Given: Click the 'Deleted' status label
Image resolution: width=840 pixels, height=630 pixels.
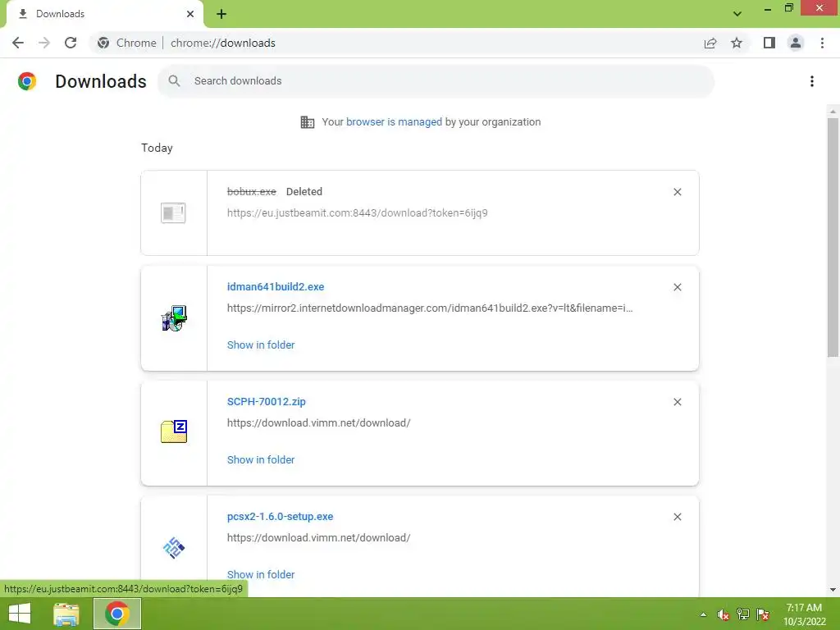Looking at the screenshot, I should [304, 191].
